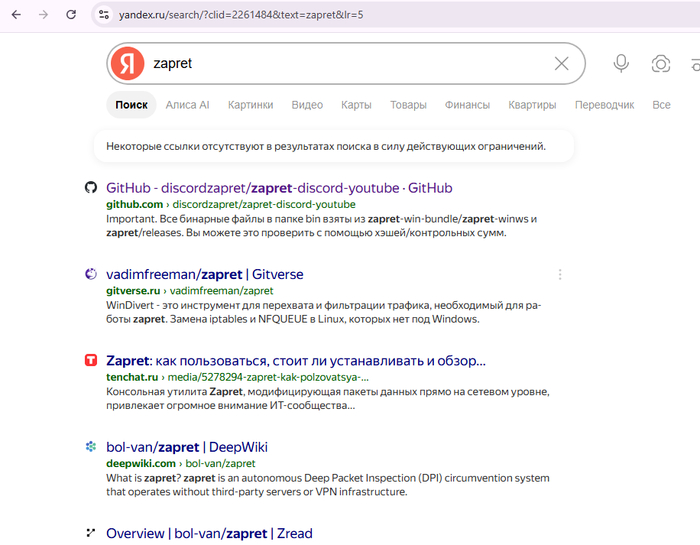This screenshot has height=545, width=700.
Task: Click the Yandex logo in the search box
Action: click(128, 63)
